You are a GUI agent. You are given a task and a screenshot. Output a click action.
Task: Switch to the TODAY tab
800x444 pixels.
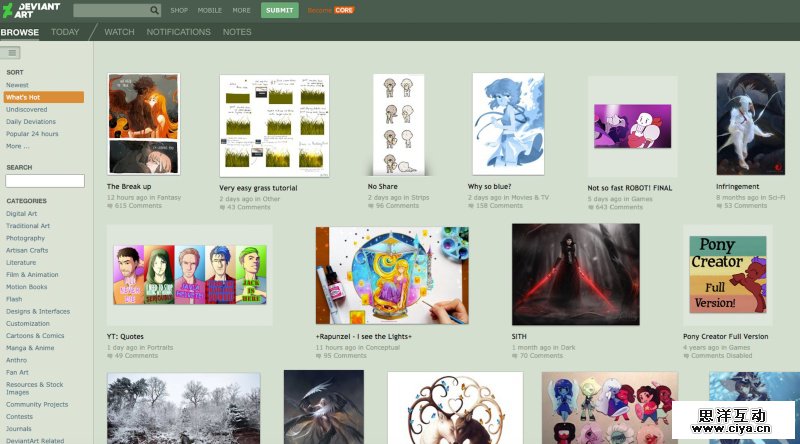pos(65,32)
